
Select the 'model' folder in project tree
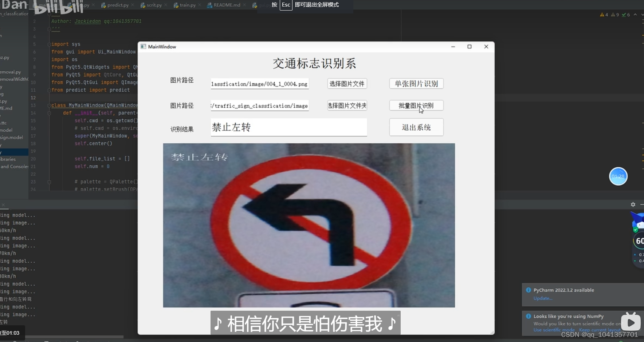[6, 130]
